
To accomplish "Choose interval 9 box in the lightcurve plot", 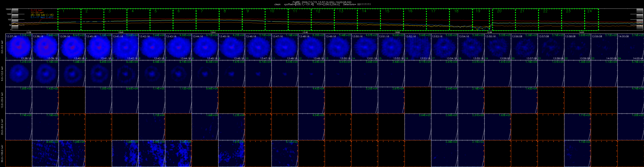I will pyautogui.click(x=254, y=20).
